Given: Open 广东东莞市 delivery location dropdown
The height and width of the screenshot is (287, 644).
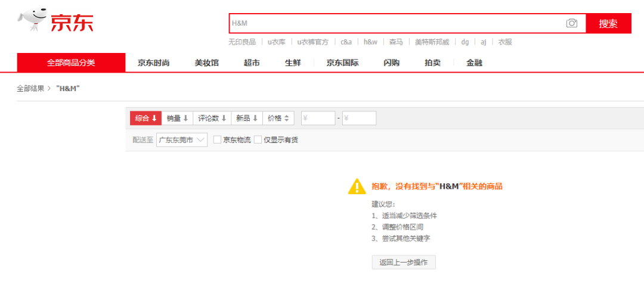Looking at the screenshot, I should pos(182,140).
